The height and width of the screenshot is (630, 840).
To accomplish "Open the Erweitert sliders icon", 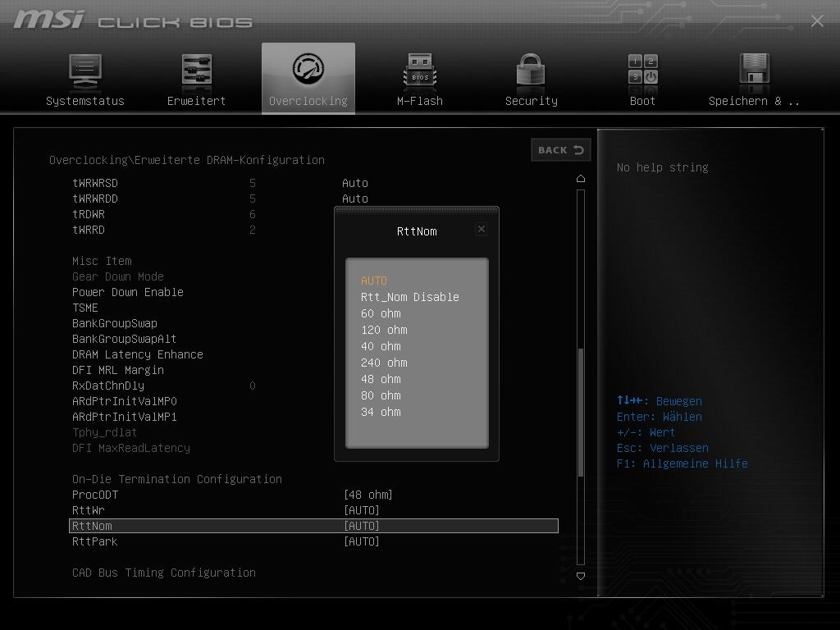I will click(x=197, y=71).
